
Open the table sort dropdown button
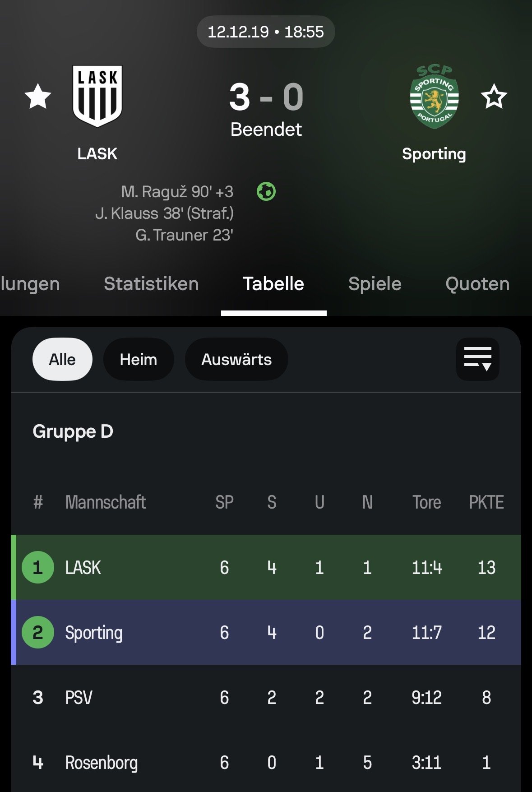(x=477, y=359)
